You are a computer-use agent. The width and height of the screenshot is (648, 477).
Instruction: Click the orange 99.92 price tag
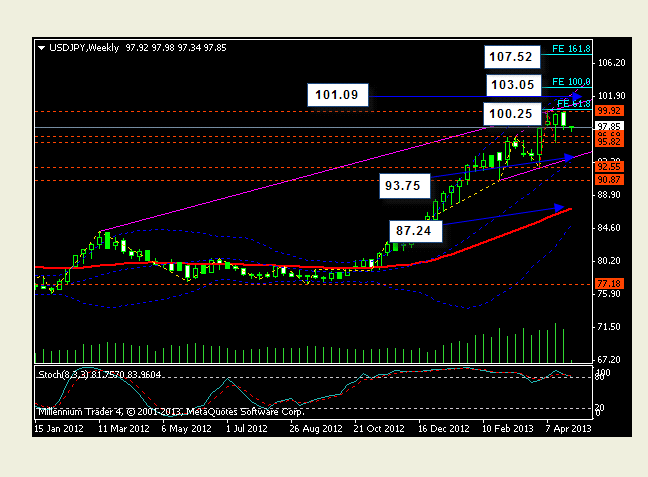click(x=582, y=110)
